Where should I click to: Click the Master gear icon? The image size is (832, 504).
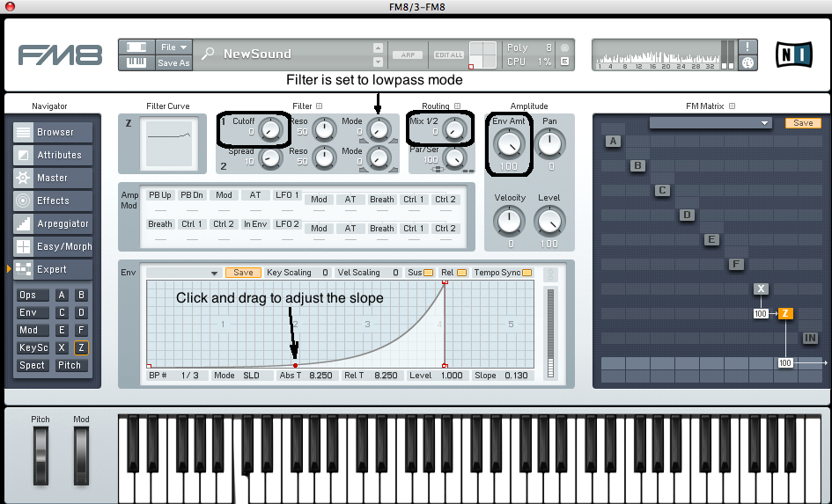[x=23, y=178]
